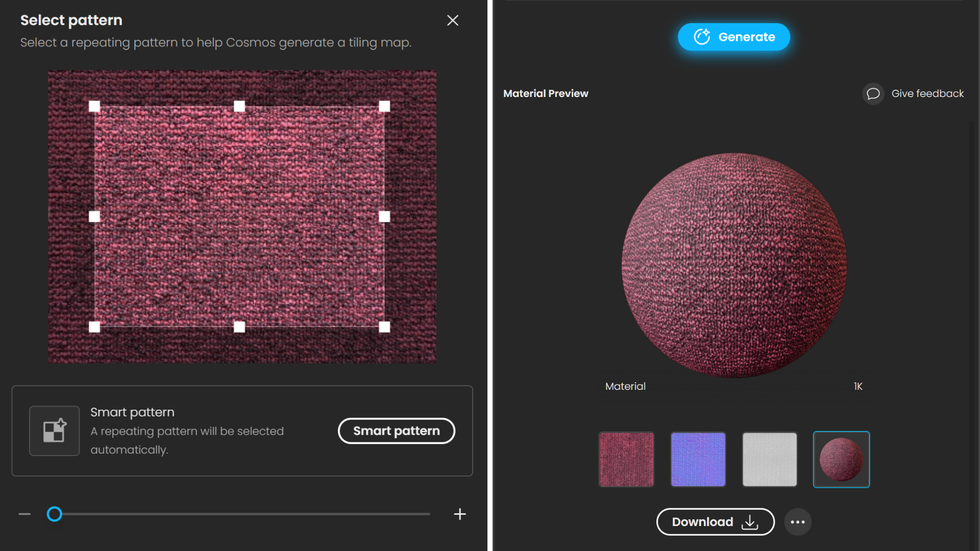Click the top-left crop selection handle

click(x=94, y=106)
